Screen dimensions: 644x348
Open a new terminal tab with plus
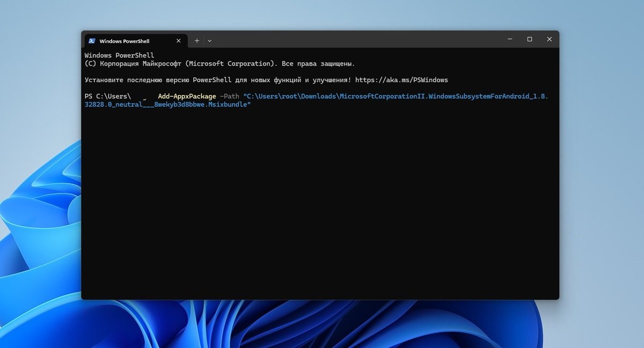tap(197, 41)
